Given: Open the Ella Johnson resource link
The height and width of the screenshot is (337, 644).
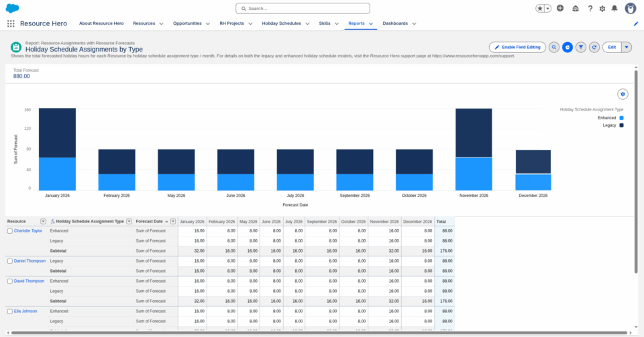Looking at the screenshot, I should [25, 311].
